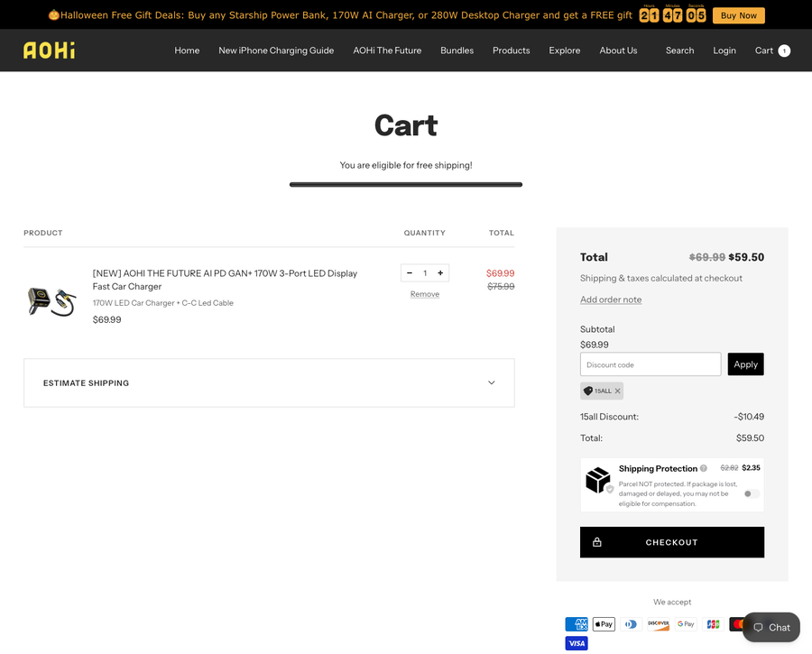Click the Shipping Protection help icon
Image resolution: width=812 pixels, height=654 pixels.
click(x=703, y=468)
